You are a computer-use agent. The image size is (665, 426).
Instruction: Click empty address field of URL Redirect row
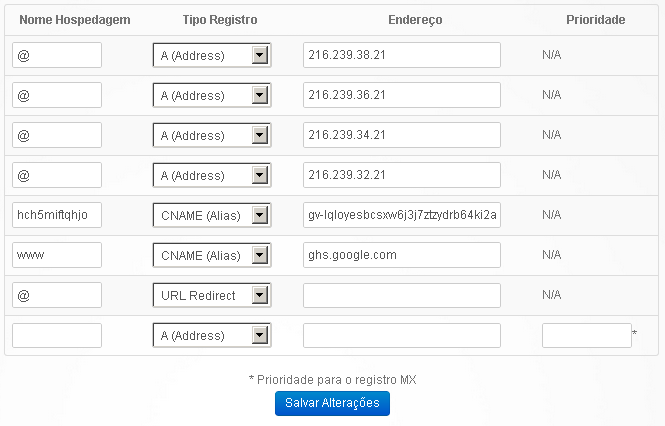(x=402, y=295)
